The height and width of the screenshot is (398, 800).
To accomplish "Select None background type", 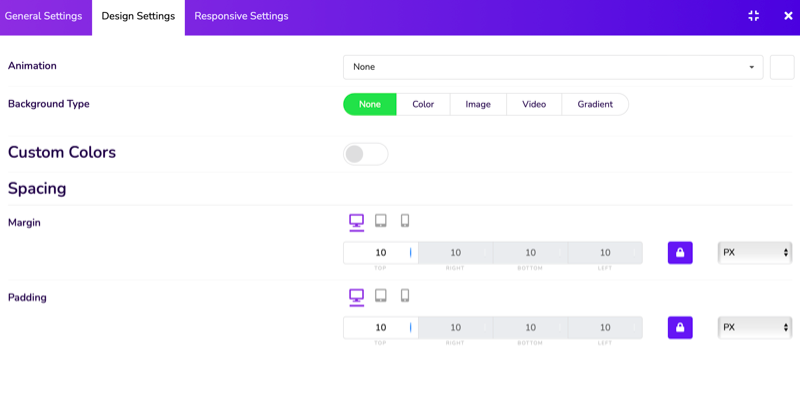I will 370,104.
